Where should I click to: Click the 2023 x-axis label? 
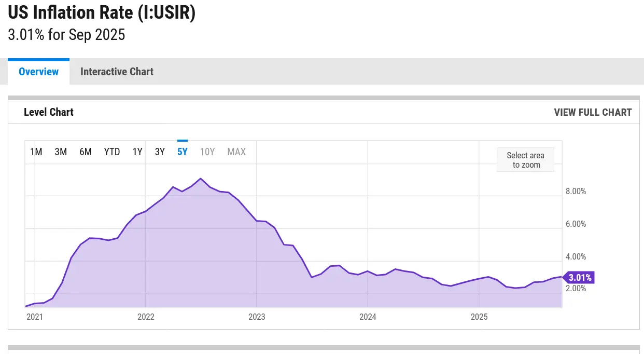[x=257, y=317]
